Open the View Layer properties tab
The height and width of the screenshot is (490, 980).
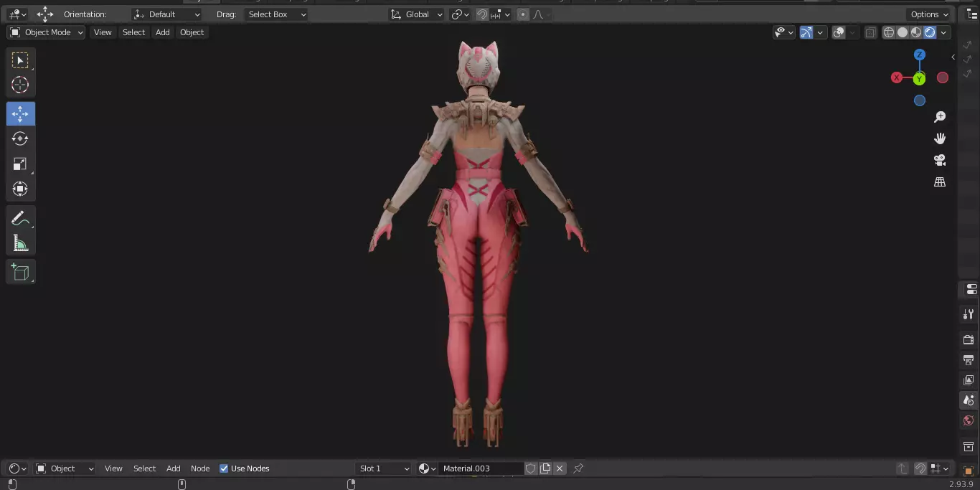click(x=969, y=380)
